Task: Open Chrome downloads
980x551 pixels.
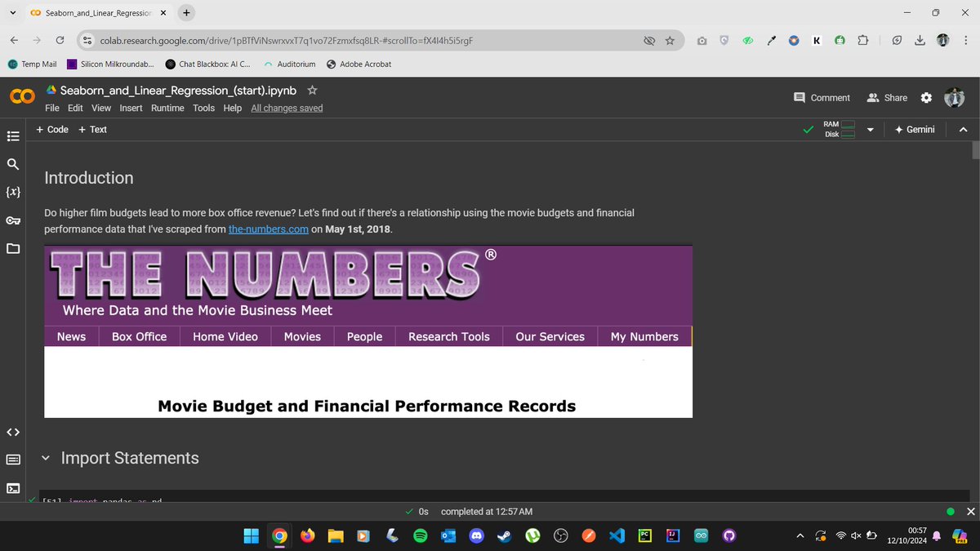Action: click(920, 40)
